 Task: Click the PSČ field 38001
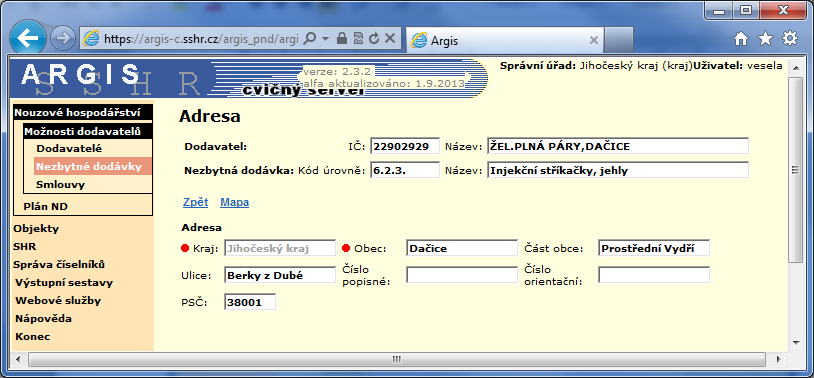pos(250,302)
